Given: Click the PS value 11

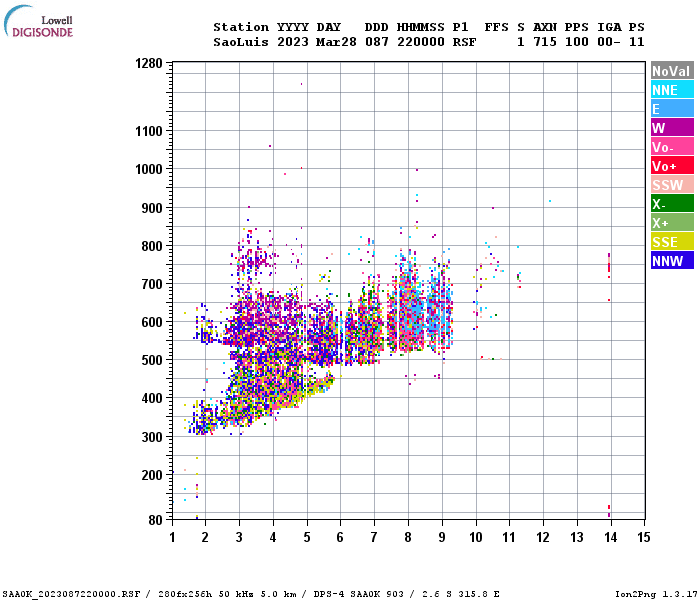Looking at the screenshot, I should coord(637,42).
